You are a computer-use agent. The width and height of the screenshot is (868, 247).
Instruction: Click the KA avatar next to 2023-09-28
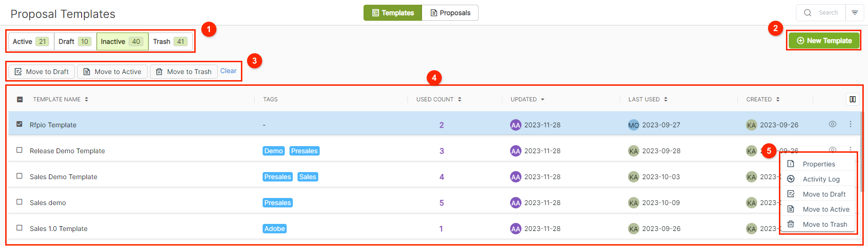pyautogui.click(x=634, y=151)
